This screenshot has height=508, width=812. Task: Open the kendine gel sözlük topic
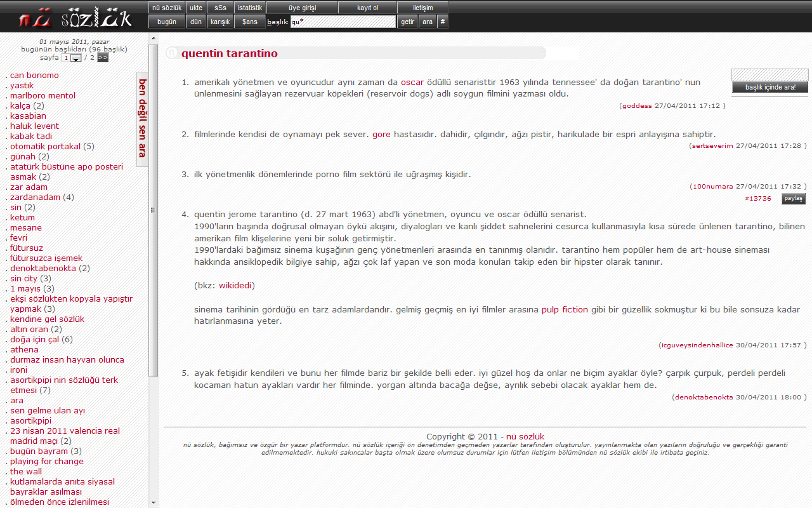click(47, 319)
